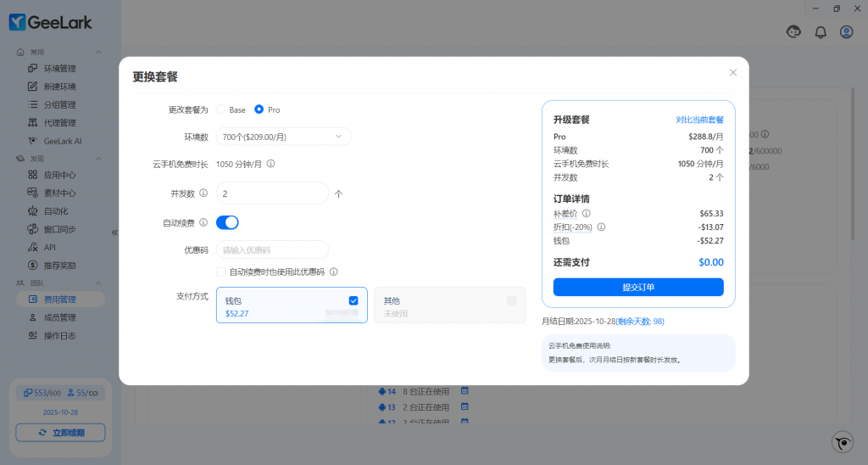Open the user account avatar icon
The image size is (868, 465).
click(x=846, y=32)
